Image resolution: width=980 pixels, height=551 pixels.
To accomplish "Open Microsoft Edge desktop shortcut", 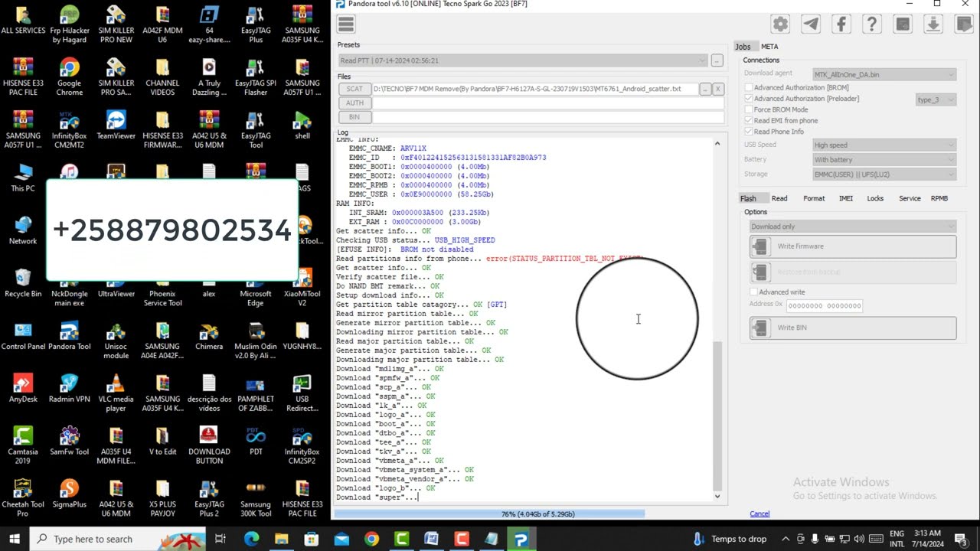I will [256, 289].
